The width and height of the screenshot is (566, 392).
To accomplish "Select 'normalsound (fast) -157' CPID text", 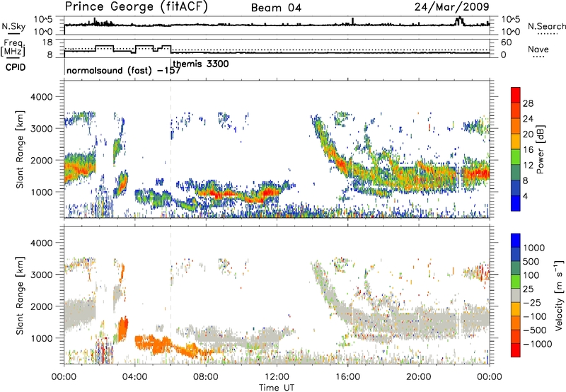I will [123, 70].
